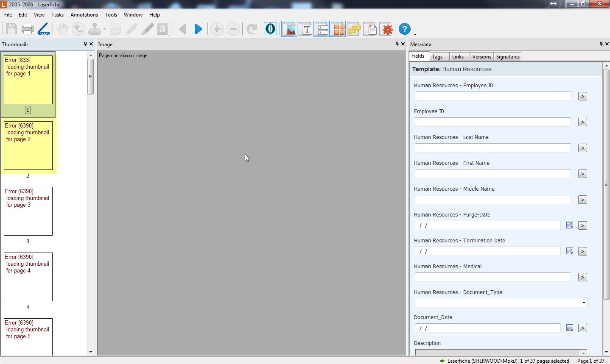Click the Print toolbar icon

[27, 29]
